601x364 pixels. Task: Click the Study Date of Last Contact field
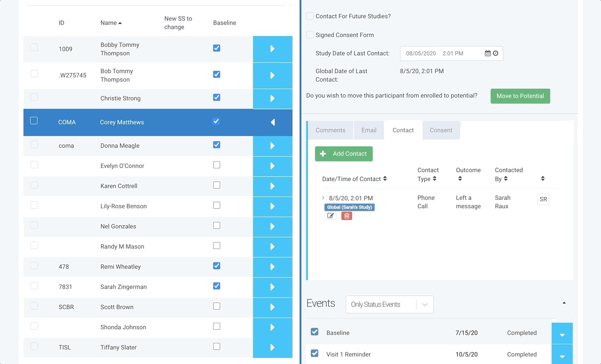tap(441, 53)
